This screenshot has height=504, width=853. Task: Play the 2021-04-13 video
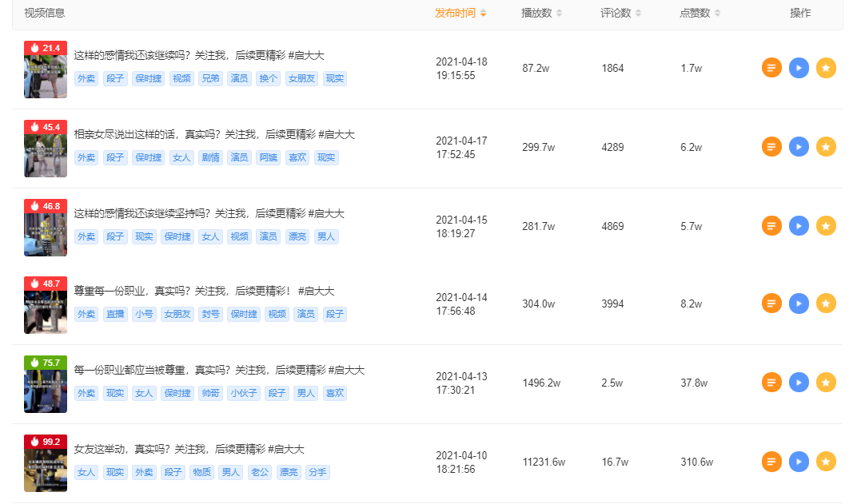click(x=799, y=383)
